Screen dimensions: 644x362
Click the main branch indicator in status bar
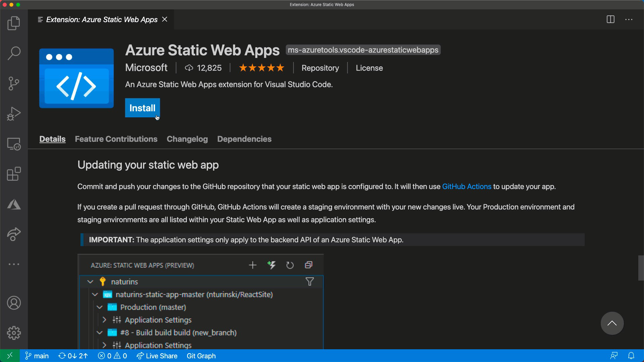[37, 356]
